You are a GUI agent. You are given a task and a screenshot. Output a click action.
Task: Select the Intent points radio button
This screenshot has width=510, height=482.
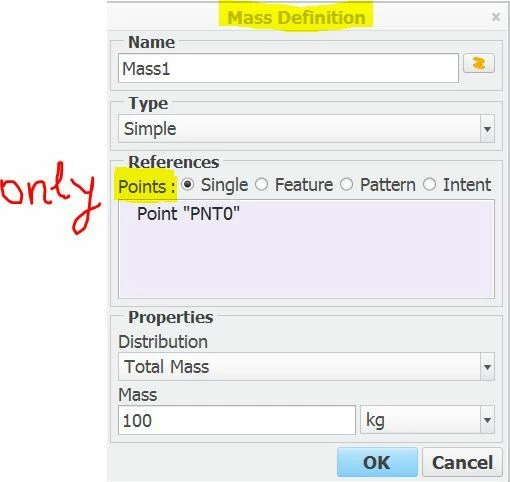(x=429, y=184)
